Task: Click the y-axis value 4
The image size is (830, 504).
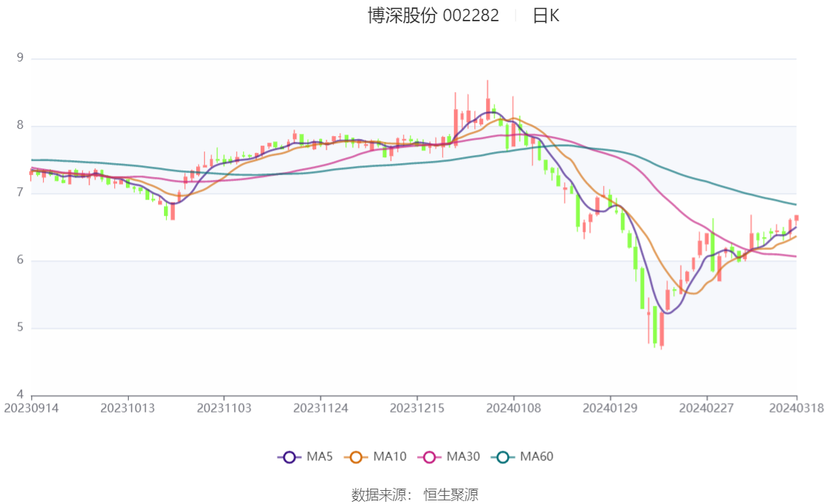Action: 20,394
